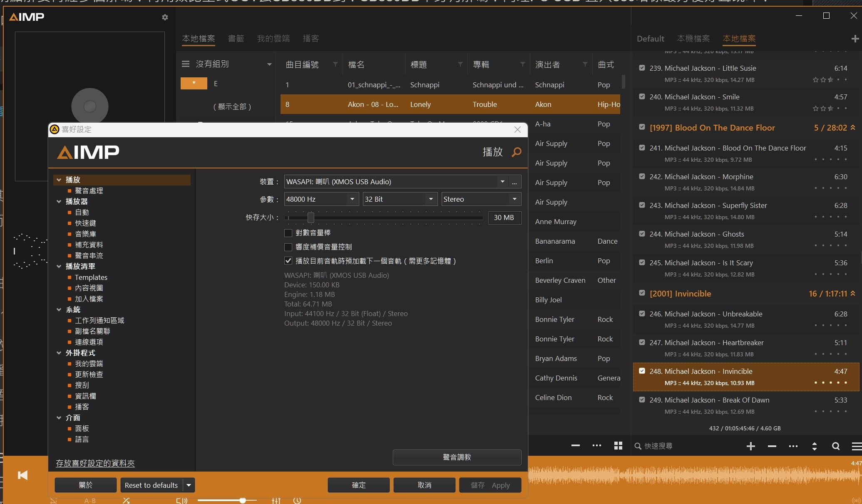Collapse the 播放清單 tree section
Viewport: 862px width, 504px height.
(x=59, y=267)
